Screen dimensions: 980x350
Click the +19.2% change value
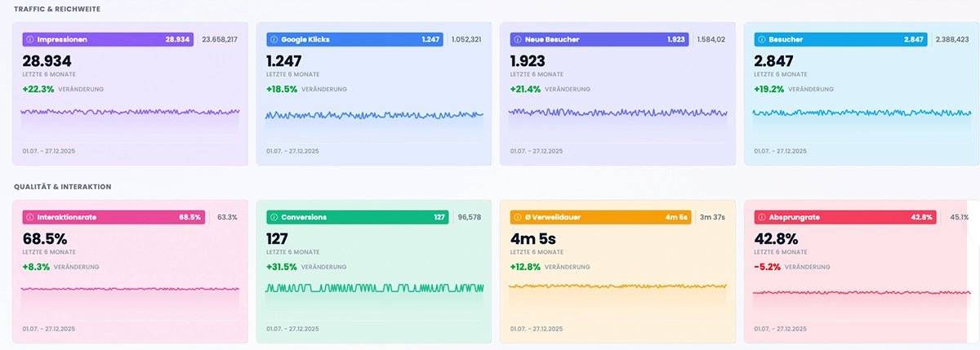(x=769, y=89)
